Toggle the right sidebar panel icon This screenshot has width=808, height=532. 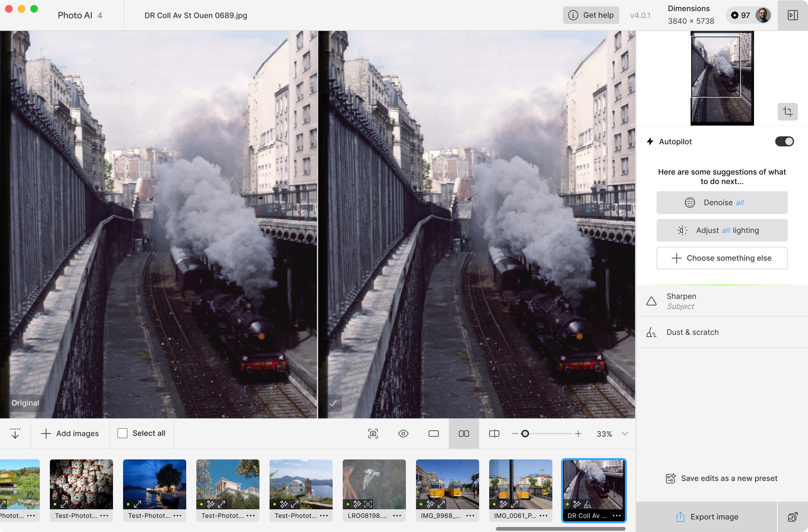793,15
